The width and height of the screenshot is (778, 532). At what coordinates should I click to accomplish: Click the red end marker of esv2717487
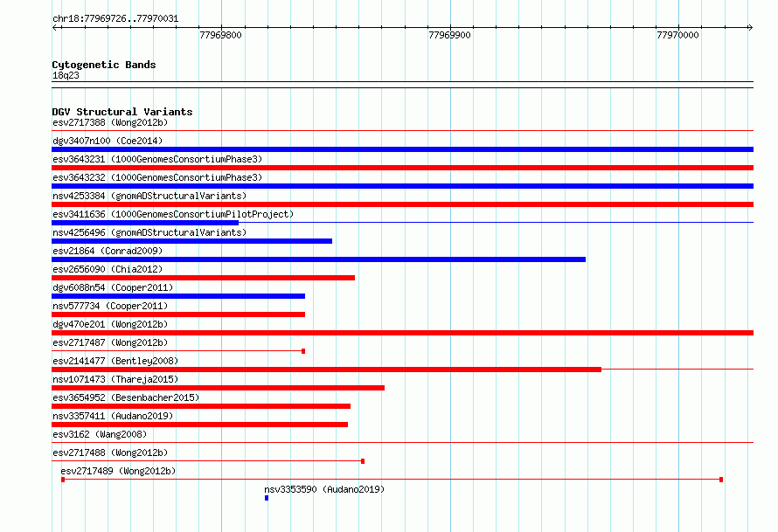click(x=303, y=351)
